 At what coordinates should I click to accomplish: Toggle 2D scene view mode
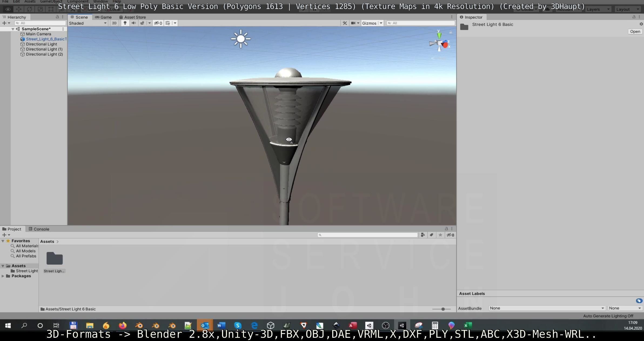coord(114,23)
